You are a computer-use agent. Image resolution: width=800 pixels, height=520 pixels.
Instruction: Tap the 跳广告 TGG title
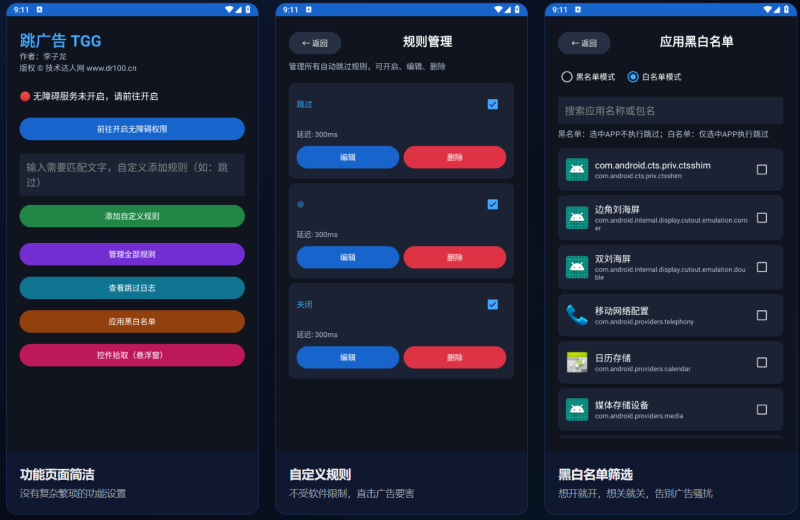[61, 41]
